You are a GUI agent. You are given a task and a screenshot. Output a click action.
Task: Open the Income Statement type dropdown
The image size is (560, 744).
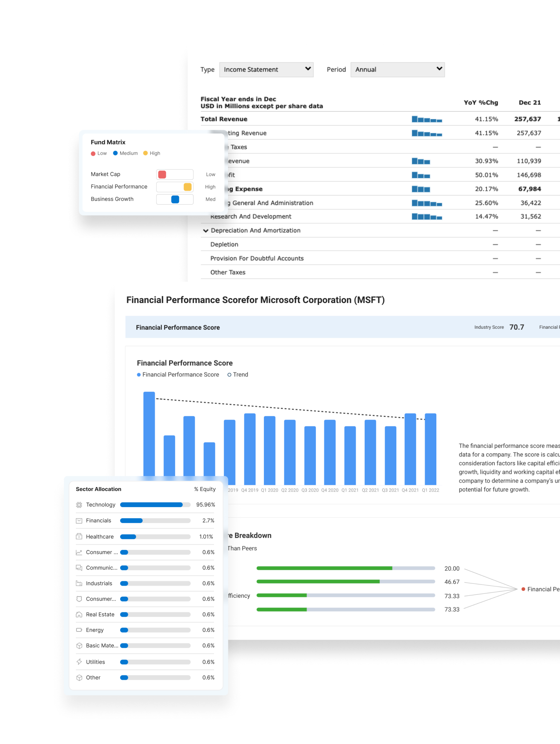[266, 70]
